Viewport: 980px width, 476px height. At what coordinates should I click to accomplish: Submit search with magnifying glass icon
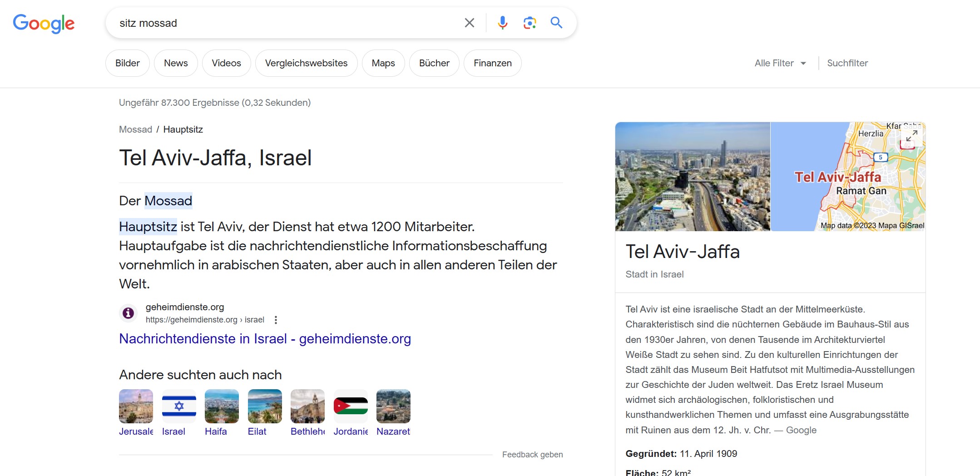[x=556, y=22]
